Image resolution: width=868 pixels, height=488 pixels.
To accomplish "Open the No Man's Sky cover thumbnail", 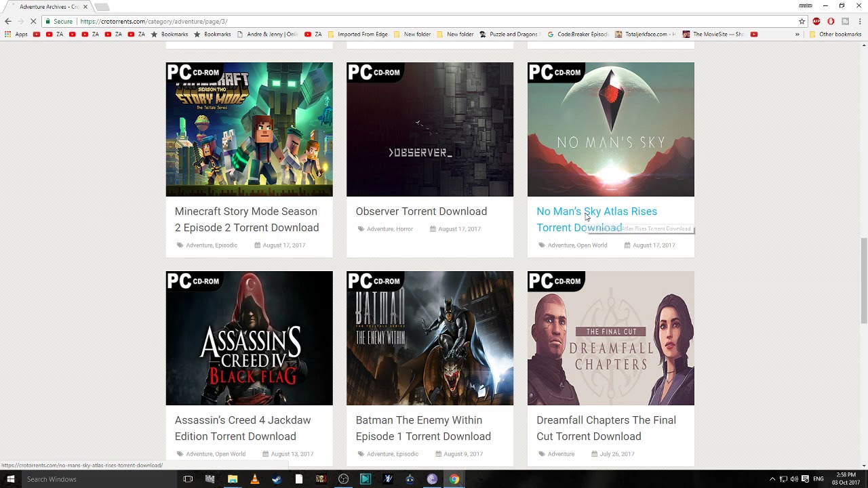I will (611, 129).
